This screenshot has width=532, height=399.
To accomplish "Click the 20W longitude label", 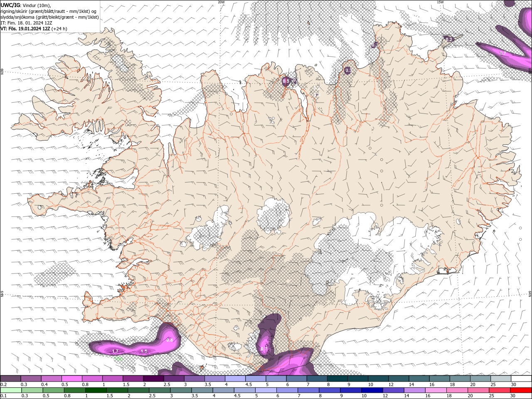I will 221,2.
